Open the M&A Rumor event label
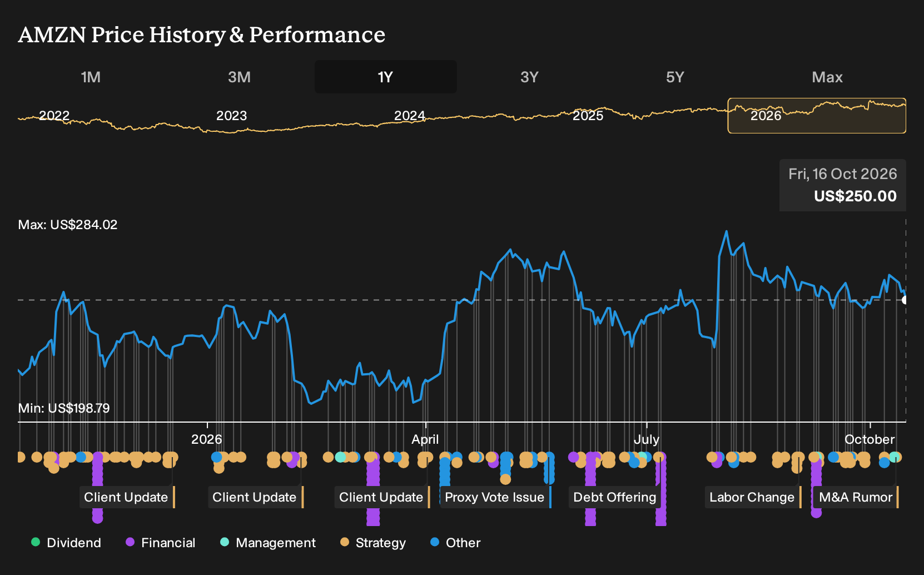The width and height of the screenshot is (924, 575). coord(856,497)
